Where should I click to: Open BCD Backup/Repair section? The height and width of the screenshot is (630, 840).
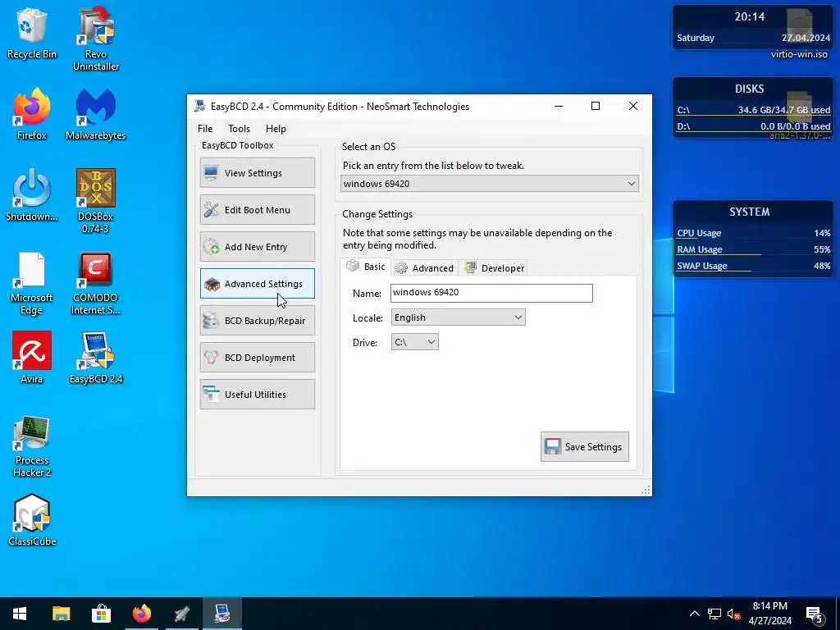tap(257, 321)
